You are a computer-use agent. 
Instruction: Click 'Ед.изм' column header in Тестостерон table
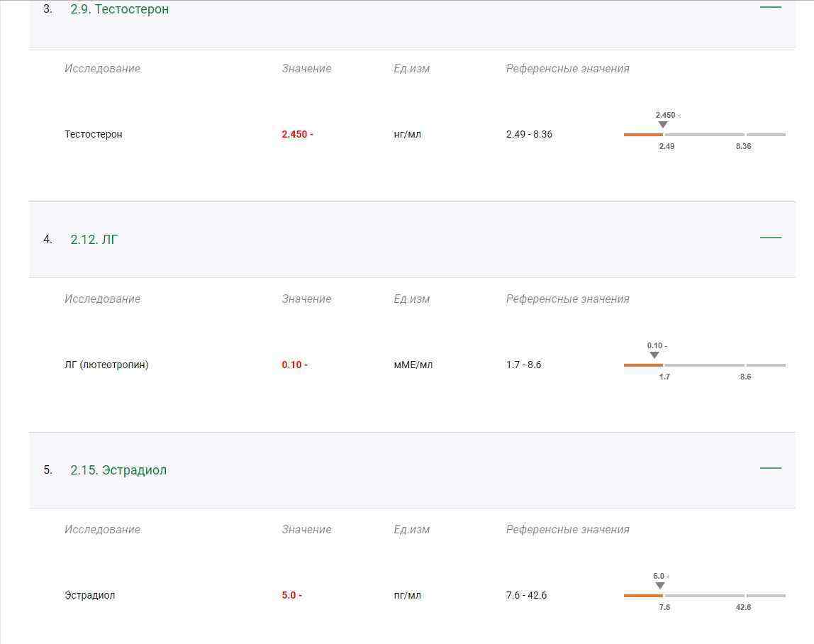click(411, 69)
